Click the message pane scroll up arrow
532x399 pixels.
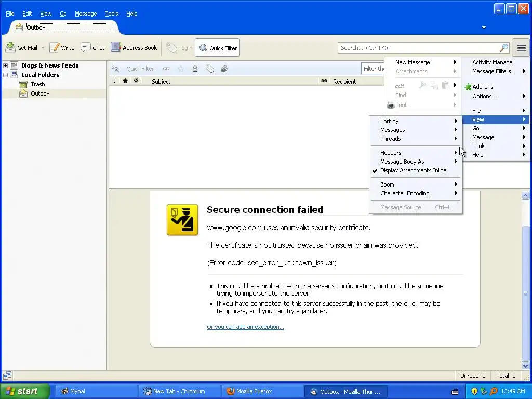(x=525, y=195)
